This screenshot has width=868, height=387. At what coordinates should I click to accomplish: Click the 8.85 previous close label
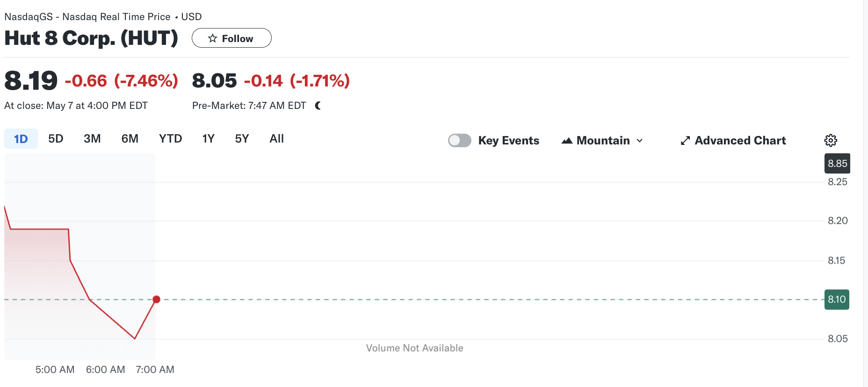click(x=837, y=164)
